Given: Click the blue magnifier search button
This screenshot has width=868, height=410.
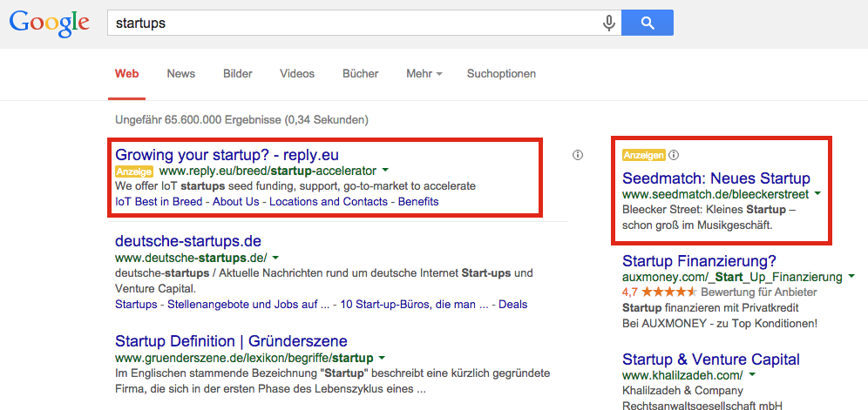Looking at the screenshot, I should pos(648,23).
